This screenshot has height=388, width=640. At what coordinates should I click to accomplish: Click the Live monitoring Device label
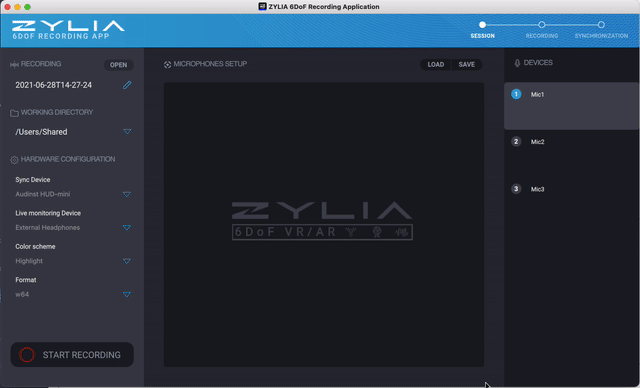(48, 213)
